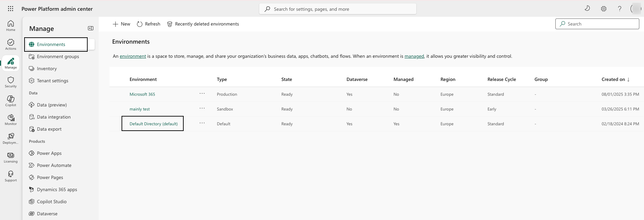Click the help question mark icon
Viewport: 644px width, 220px height.
pyautogui.click(x=619, y=9)
